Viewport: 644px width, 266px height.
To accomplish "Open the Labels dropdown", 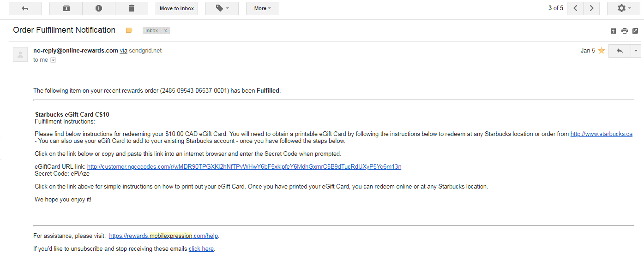I will (x=222, y=8).
